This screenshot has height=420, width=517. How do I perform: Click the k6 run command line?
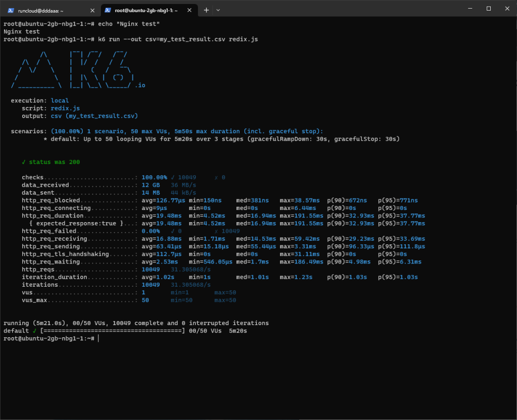[x=178, y=39]
